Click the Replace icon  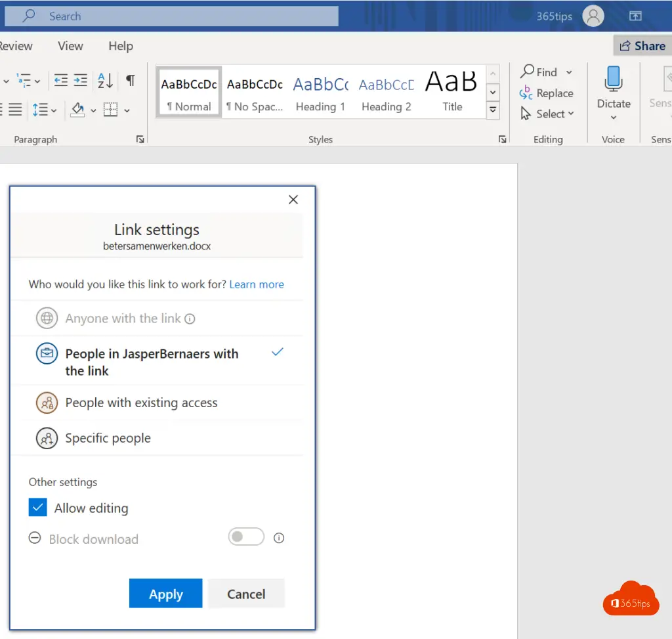pyautogui.click(x=526, y=93)
